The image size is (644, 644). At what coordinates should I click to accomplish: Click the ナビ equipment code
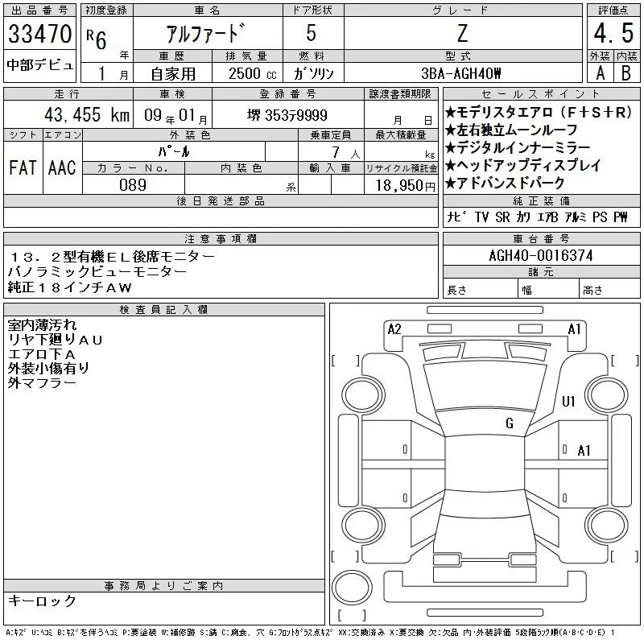pos(456,217)
